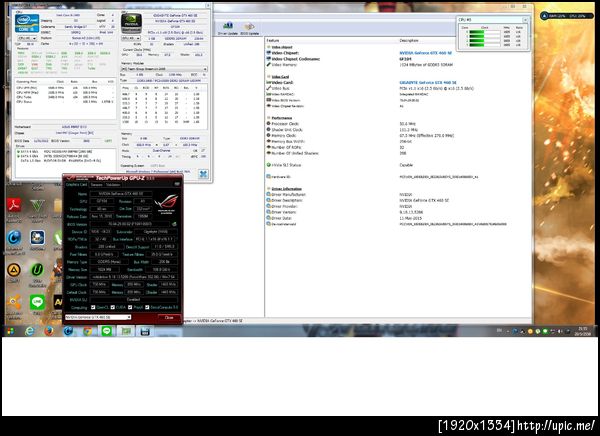Select the Processor Clock row
This screenshot has width=600, height=436.
[x=398, y=124]
